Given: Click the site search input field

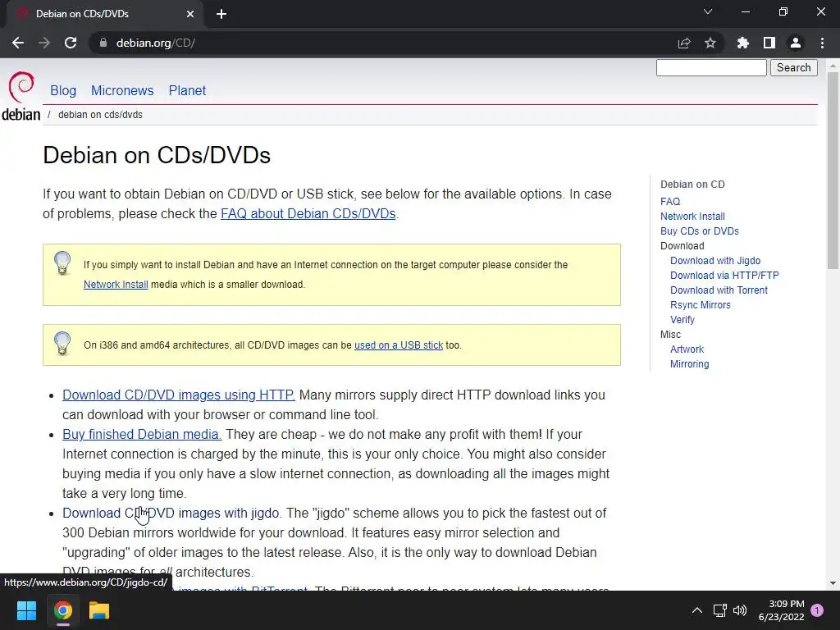Looking at the screenshot, I should 711,67.
